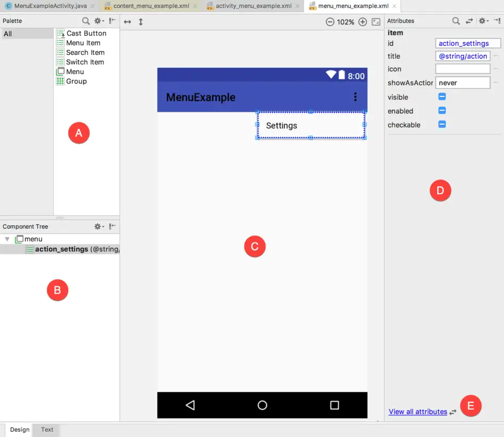Click the horizontal pan arrows icon
Image resolution: width=504 pixels, height=437 pixels.
coord(127,22)
